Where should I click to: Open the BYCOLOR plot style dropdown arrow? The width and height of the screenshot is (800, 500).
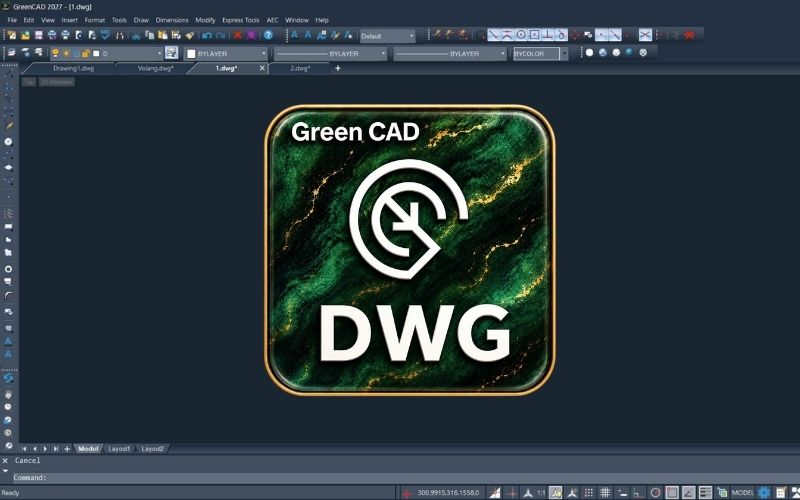point(564,53)
